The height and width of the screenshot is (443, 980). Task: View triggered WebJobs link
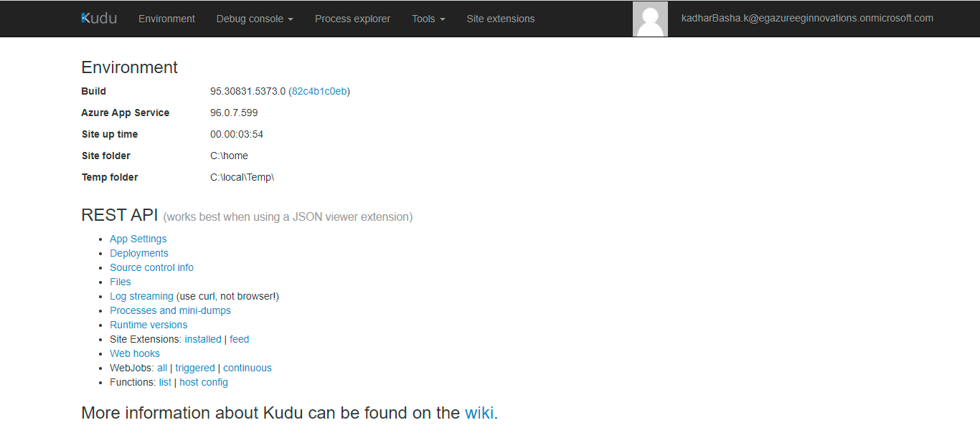tap(195, 368)
